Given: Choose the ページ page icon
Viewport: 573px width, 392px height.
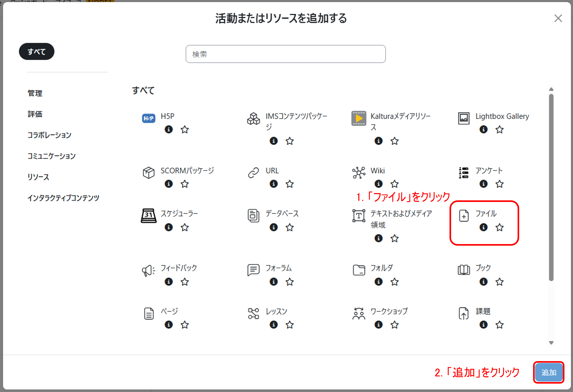Looking at the screenshot, I should point(149,314).
